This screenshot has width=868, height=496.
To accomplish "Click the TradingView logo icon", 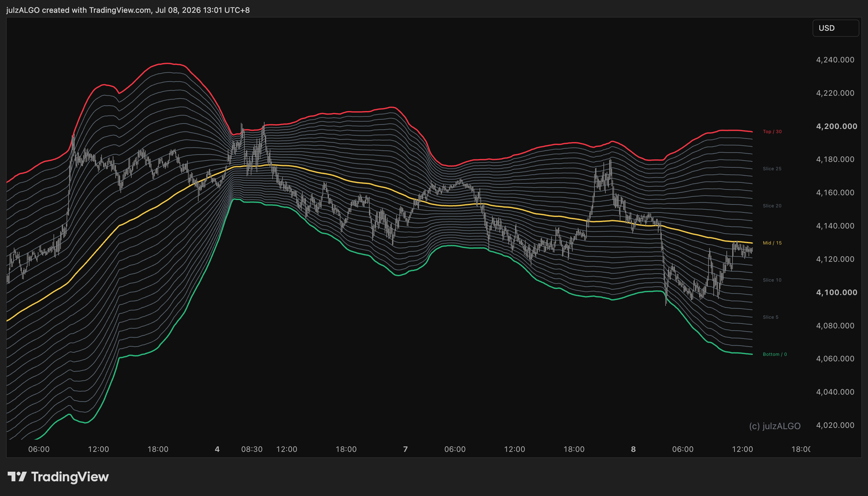I will (17, 476).
